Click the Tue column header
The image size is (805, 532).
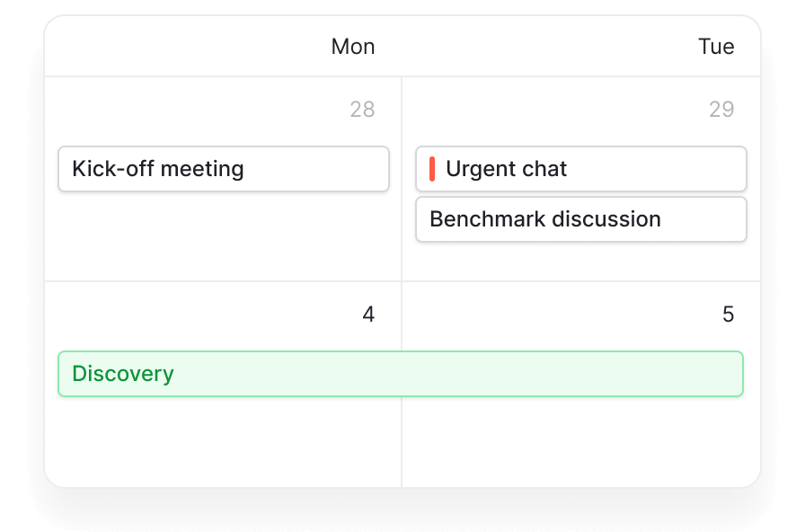coord(716,47)
